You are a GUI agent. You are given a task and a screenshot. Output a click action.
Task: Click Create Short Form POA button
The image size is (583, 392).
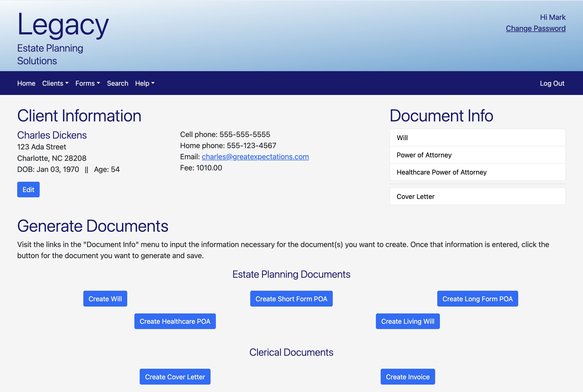(x=291, y=299)
